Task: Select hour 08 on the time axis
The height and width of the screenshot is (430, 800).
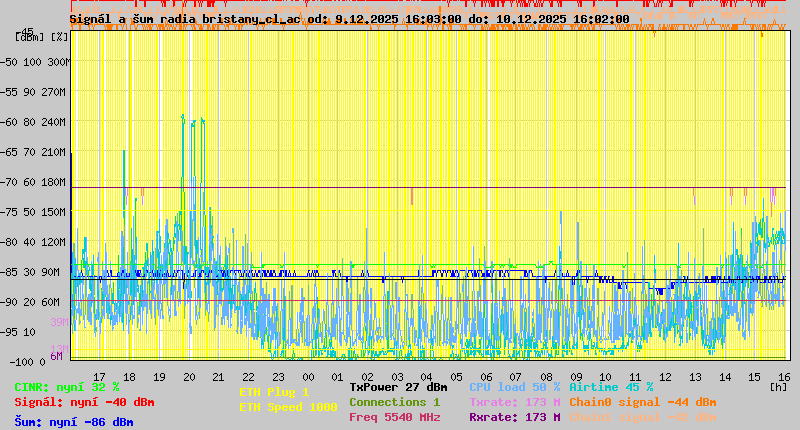Action: coord(546,376)
